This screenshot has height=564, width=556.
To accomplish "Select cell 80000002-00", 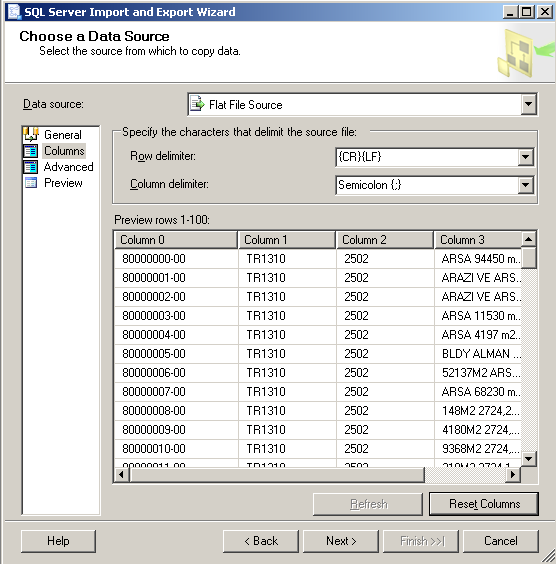I will click(176, 297).
